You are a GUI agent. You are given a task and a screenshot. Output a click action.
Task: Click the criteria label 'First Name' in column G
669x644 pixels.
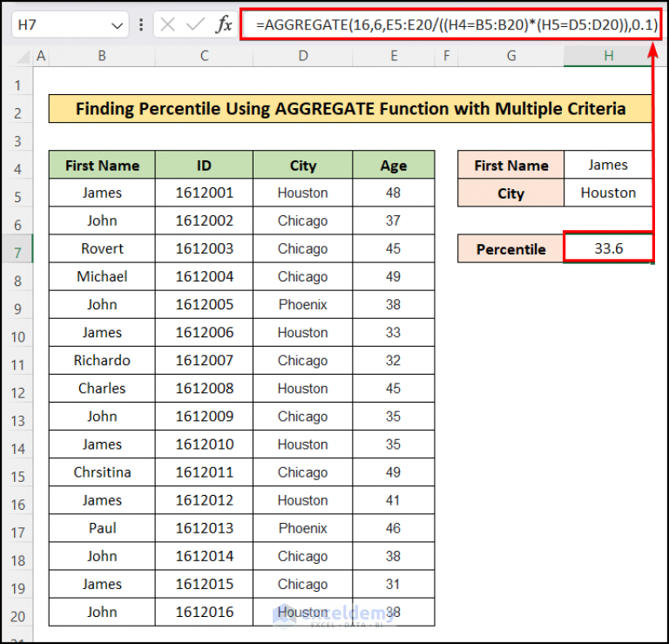tap(511, 166)
